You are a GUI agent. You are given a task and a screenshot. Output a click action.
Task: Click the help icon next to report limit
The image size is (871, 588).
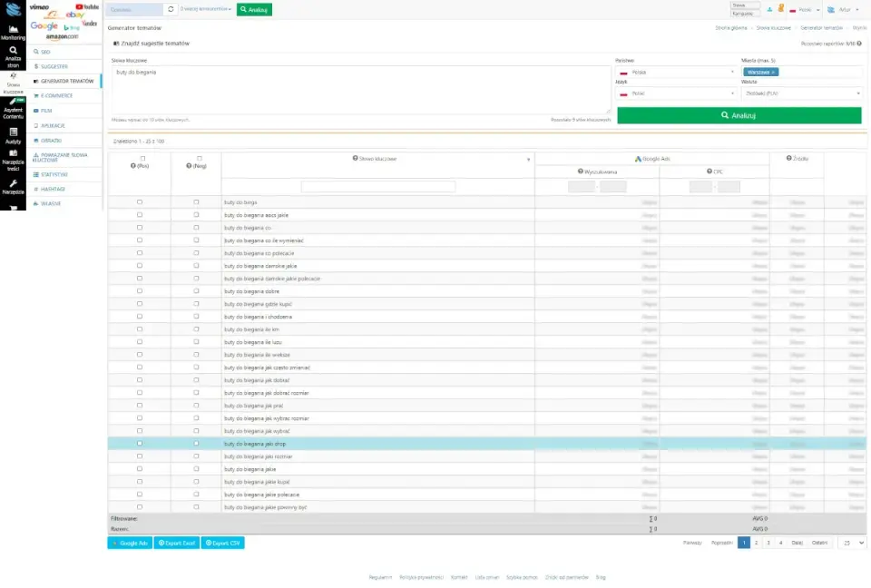tap(859, 44)
